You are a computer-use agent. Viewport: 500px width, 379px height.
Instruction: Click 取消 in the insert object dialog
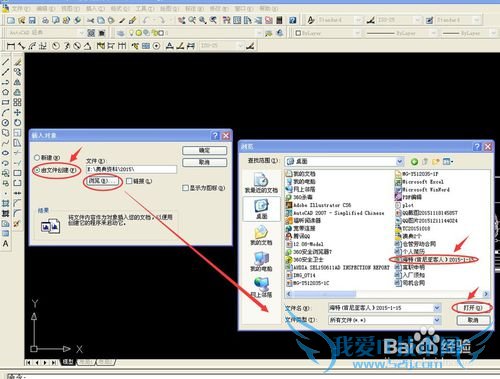pyautogui.click(x=204, y=162)
